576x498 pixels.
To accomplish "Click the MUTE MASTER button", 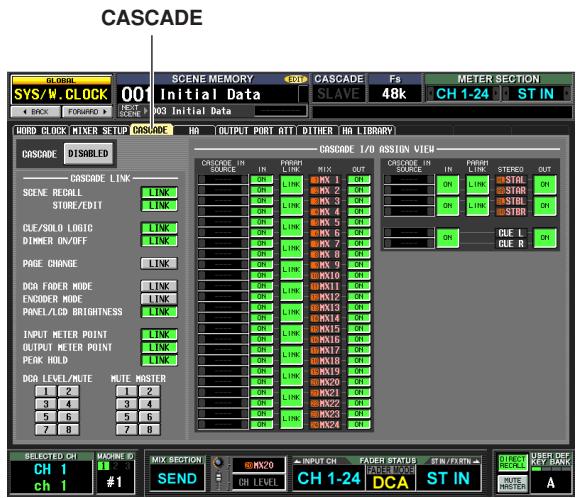I will pyautogui.click(x=512, y=483).
